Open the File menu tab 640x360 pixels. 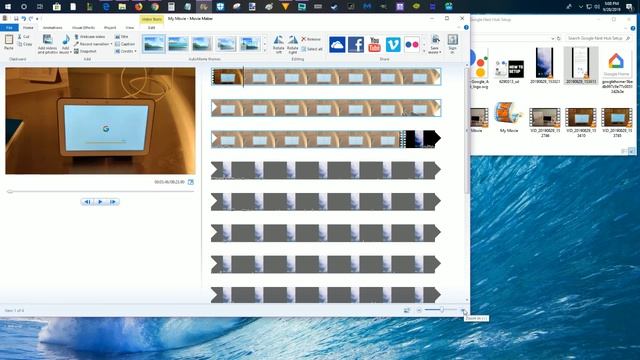9,28
